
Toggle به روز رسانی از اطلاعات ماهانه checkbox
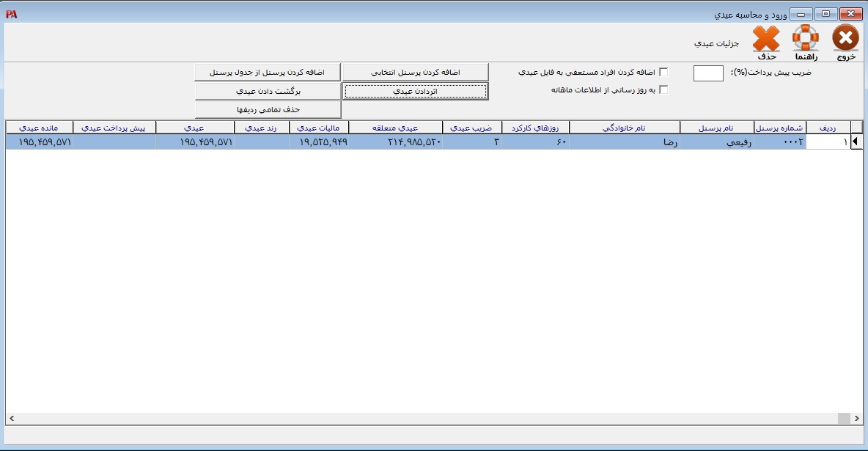coord(663,90)
